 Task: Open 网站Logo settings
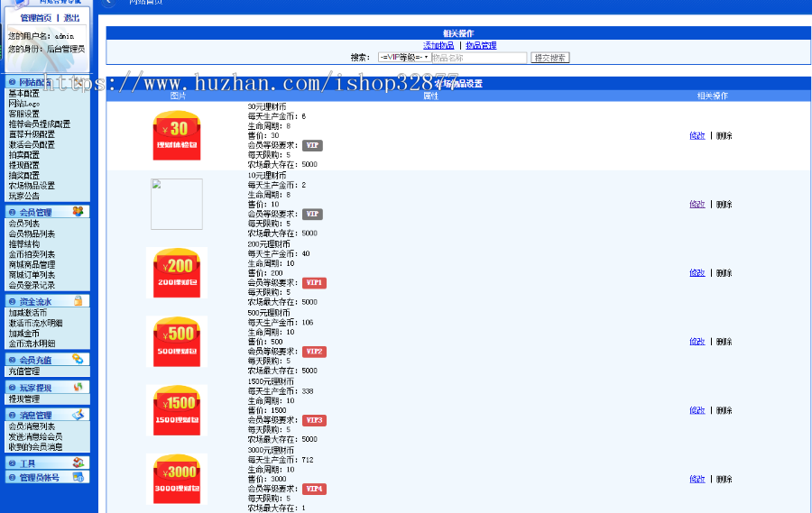click(23, 104)
